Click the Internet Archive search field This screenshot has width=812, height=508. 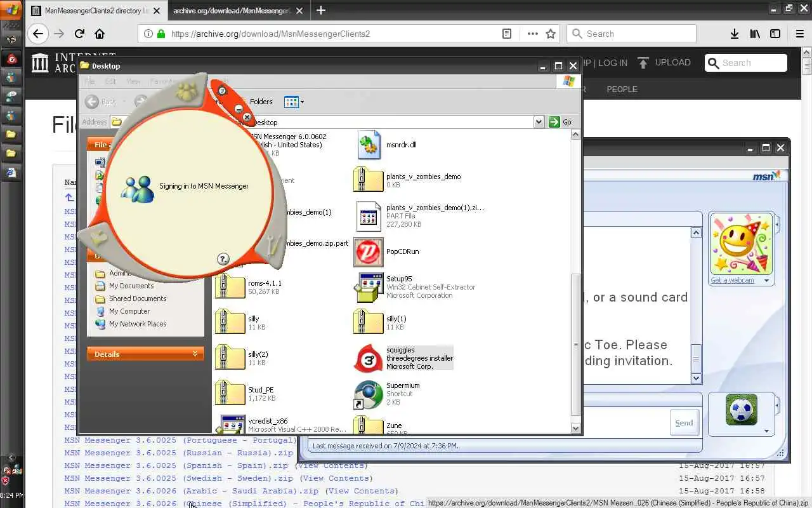(746, 63)
